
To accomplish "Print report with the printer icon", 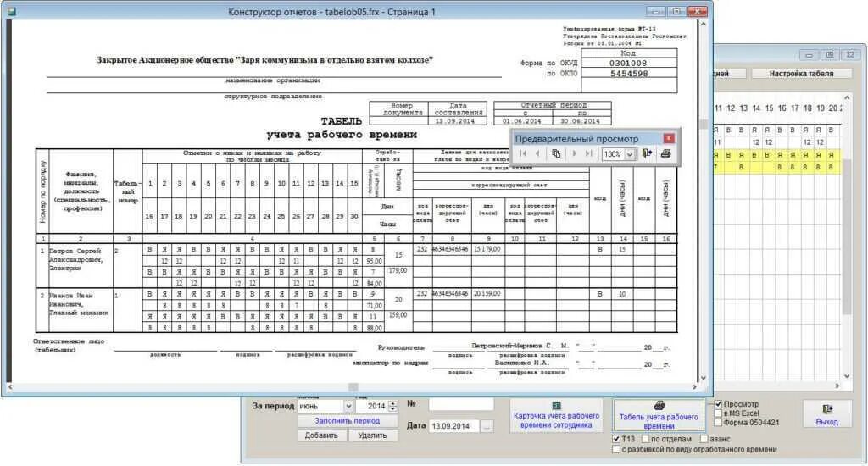I will 666,153.
